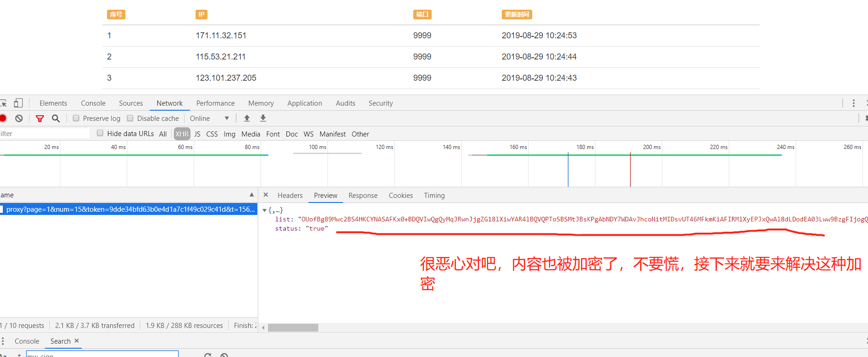The image size is (868, 357).
Task: Click IP address 171.11.32.151
Action: [x=221, y=36]
